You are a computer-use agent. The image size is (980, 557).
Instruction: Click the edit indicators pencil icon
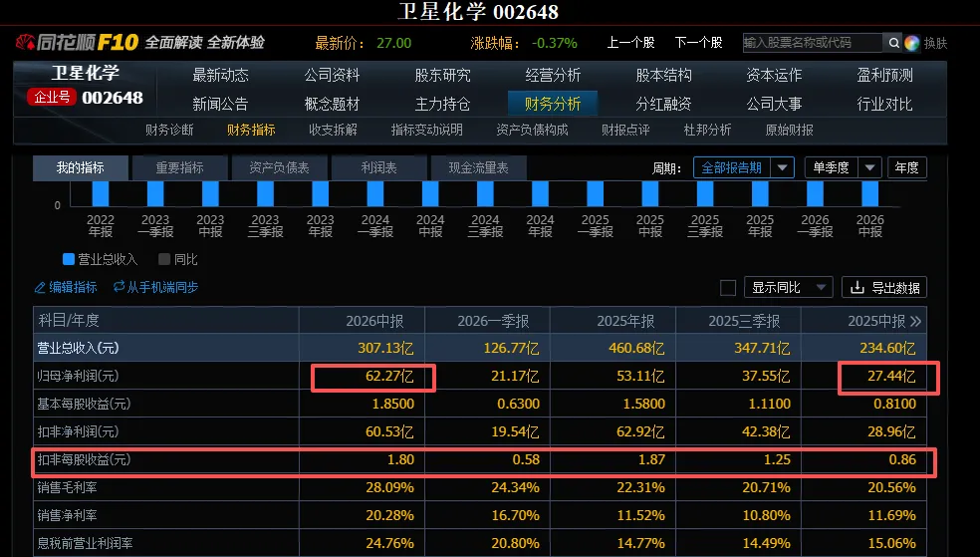click(x=40, y=288)
